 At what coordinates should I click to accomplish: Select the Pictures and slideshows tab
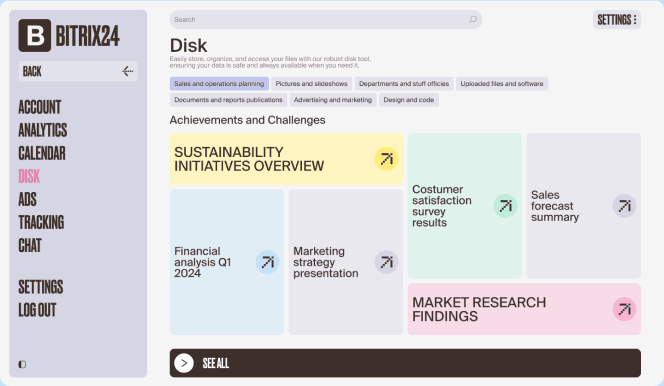[x=311, y=84]
